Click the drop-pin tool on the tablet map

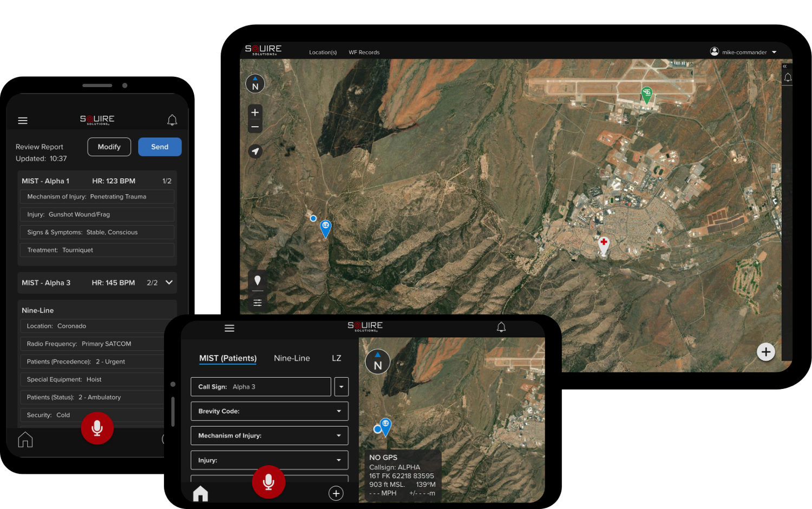258,280
